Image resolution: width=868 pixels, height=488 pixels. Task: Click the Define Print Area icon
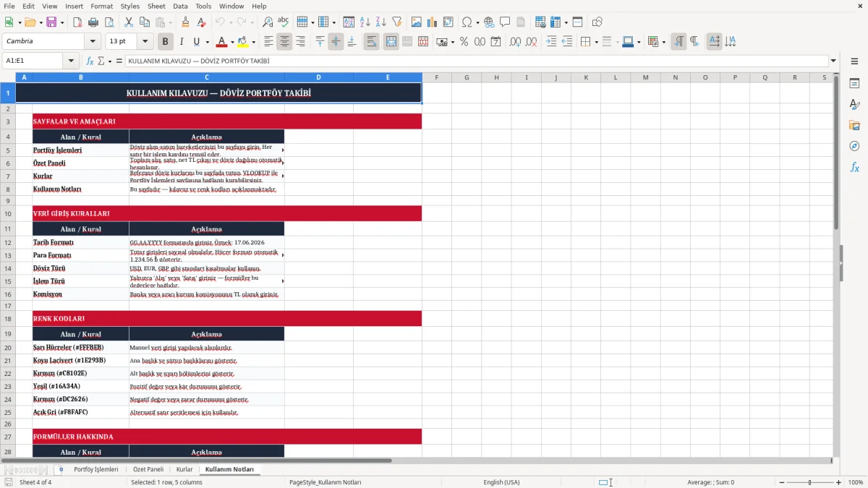[x=540, y=22]
